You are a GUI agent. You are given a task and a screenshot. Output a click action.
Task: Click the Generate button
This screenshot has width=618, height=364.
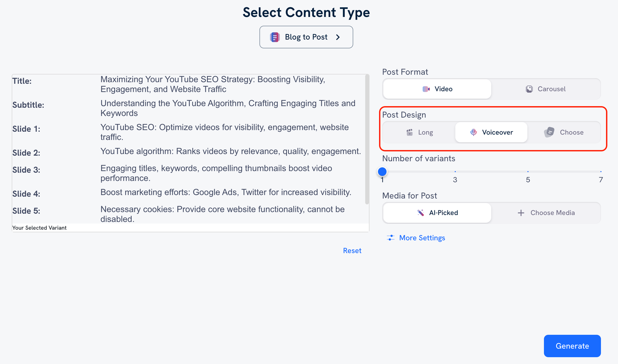tap(572, 346)
